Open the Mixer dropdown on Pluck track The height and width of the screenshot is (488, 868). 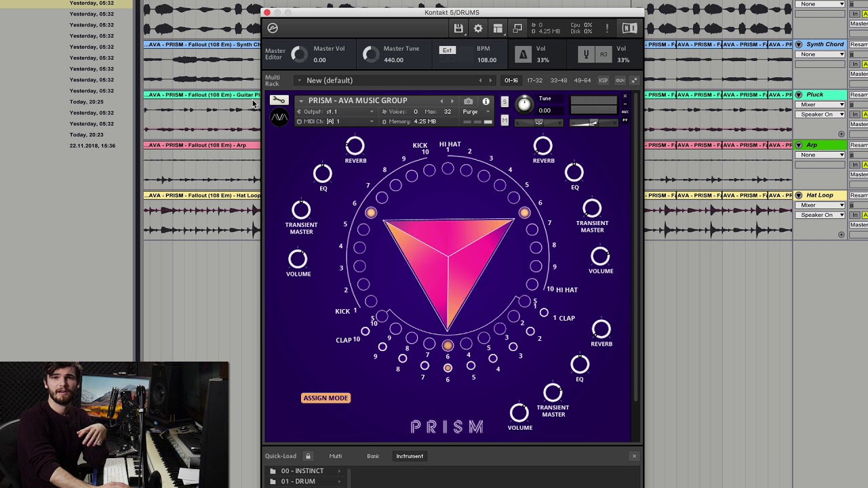coord(821,105)
